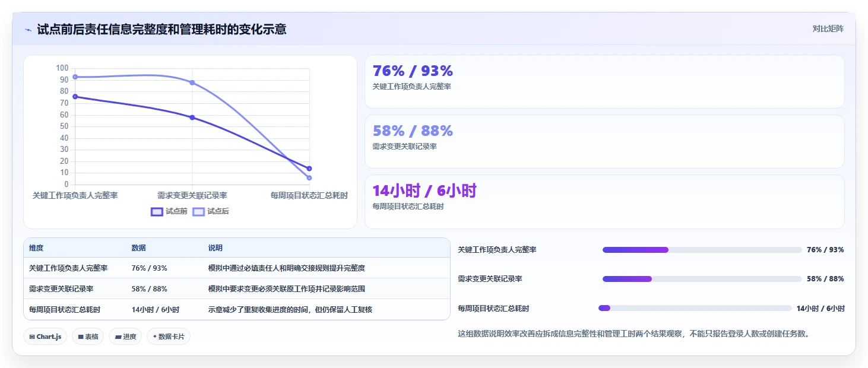Click progress value 14小时 / 6小时
Screen dimensions: 868x368
821,309
